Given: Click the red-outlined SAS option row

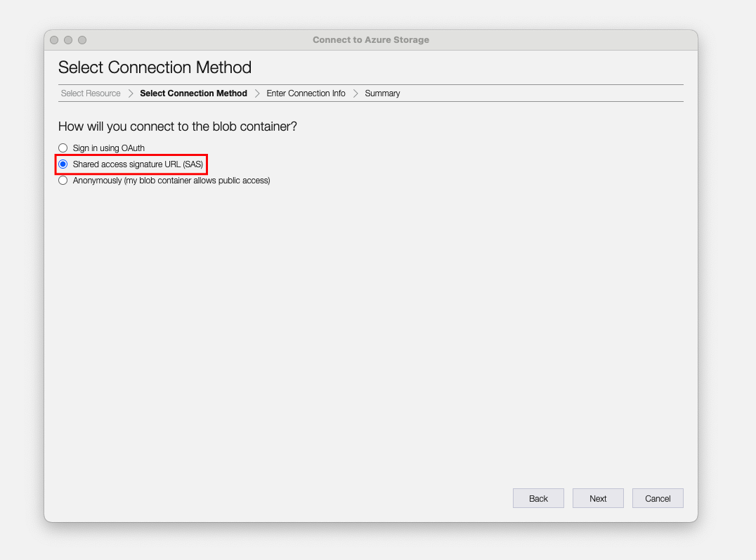Looking at the screenshot, I should tap(131, 164).
